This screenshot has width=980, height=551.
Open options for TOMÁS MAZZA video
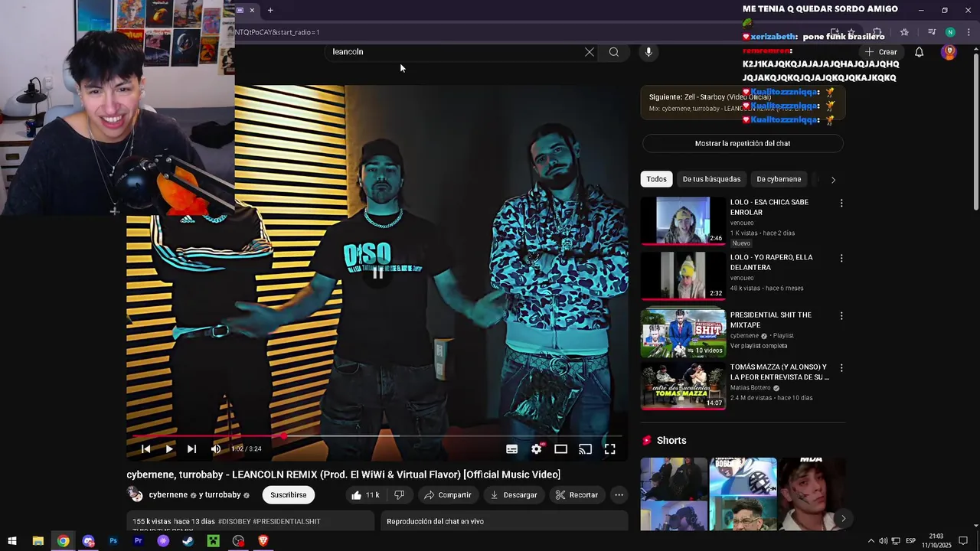[x=841, y=368]
